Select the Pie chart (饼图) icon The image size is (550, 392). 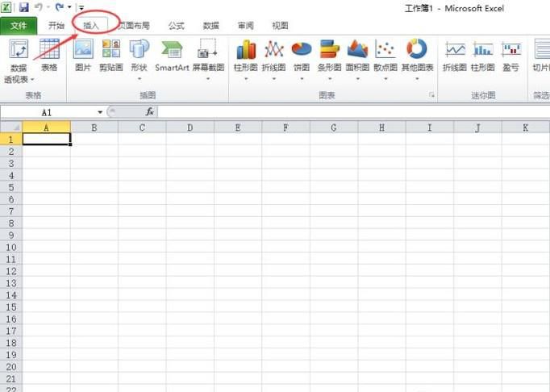[301, 51]
